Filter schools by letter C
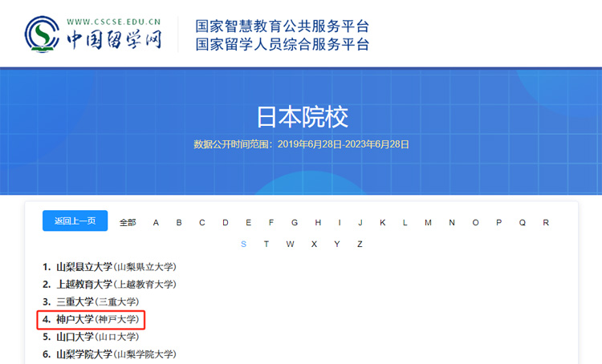Image resolution: width=602 pixels, height=364 pixels. coord(202,222)
